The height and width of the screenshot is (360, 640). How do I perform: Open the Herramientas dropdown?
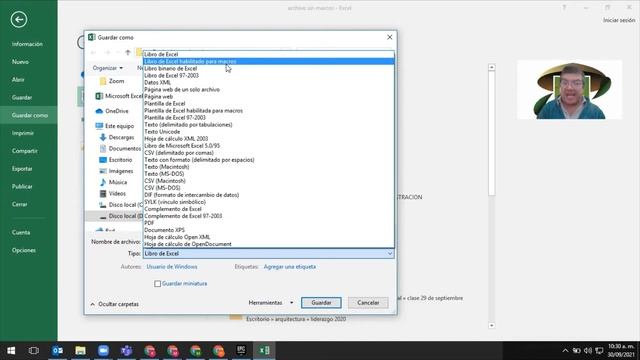coord(271,303)
